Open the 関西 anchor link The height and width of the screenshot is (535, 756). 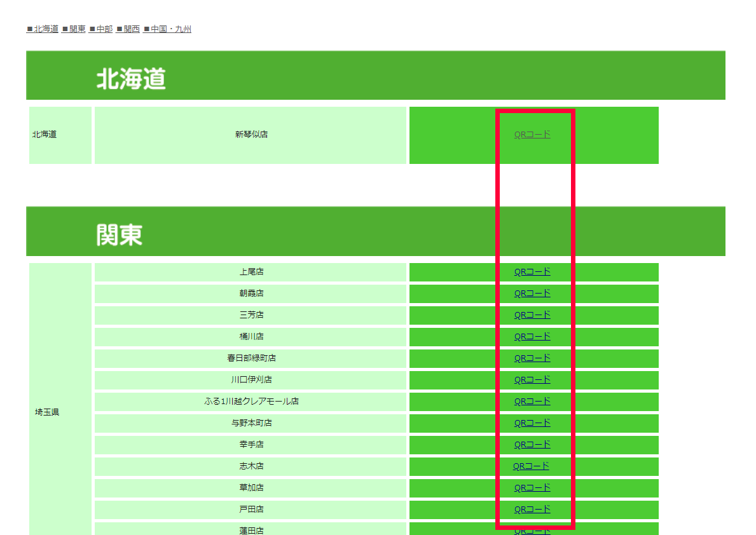tap(128, 29)
